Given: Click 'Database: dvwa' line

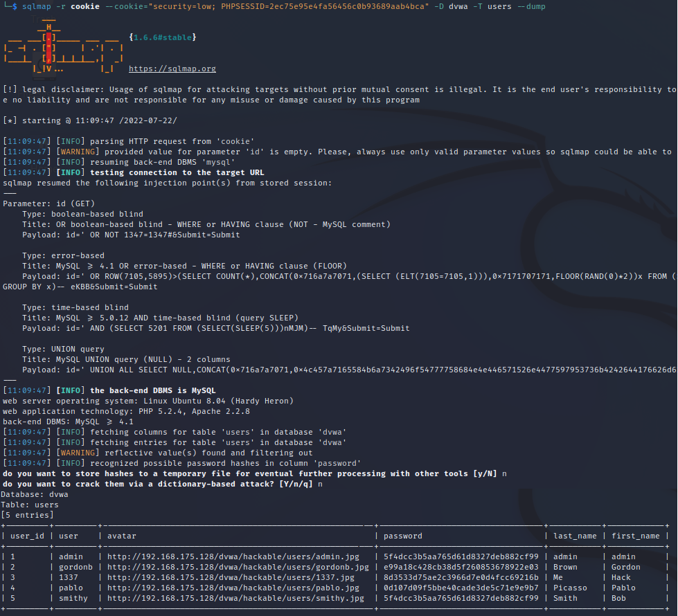Looking at the screenshot, I should tap(35, 494).
